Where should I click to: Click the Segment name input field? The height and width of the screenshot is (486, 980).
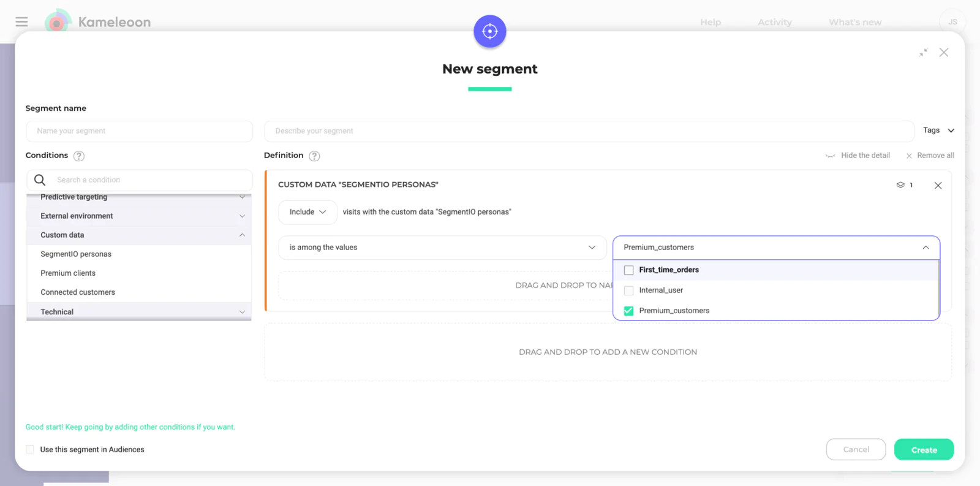(x=139, y=131)
